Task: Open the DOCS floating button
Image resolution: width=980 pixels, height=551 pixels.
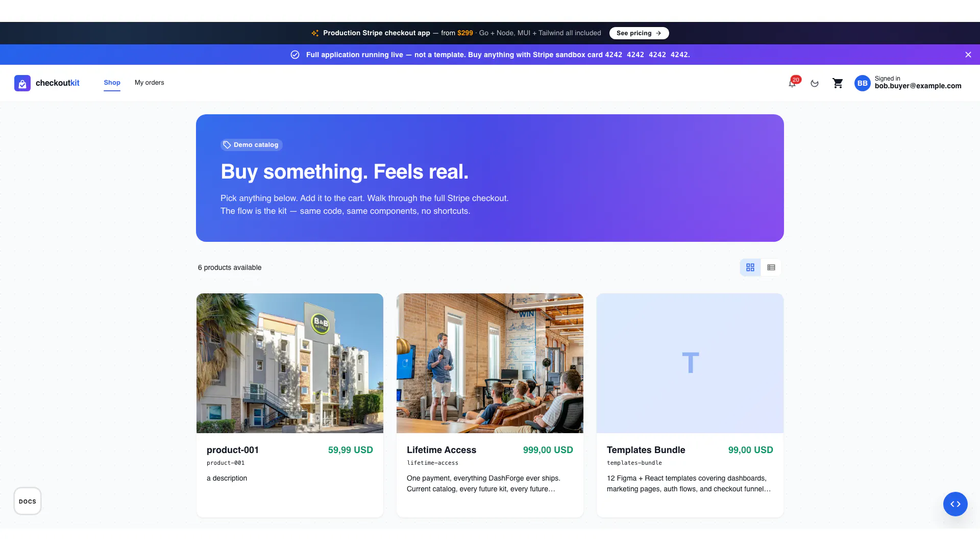Action: (x=28, y=502)
